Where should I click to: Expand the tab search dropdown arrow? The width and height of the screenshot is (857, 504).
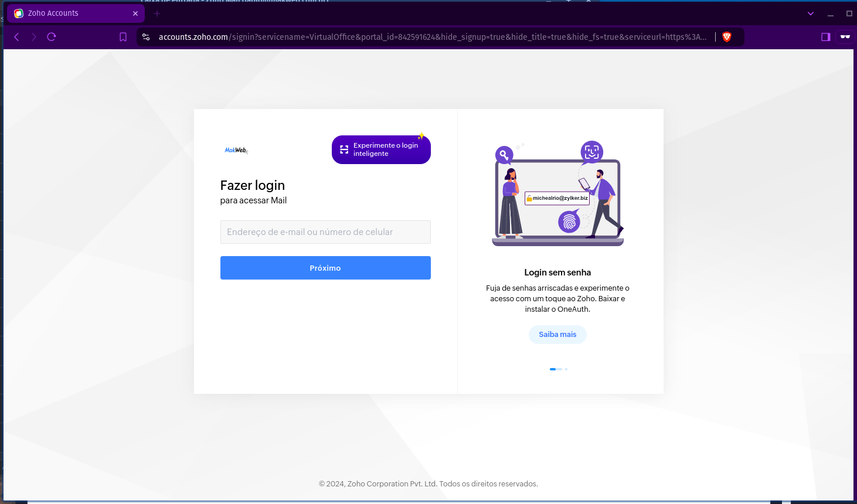tap(811, 13)
